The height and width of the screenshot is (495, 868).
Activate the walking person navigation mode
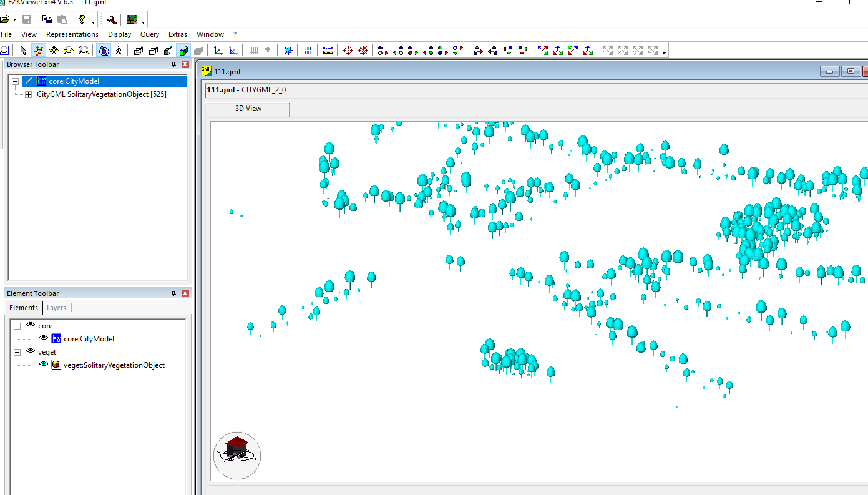click(x=119, y=51)
